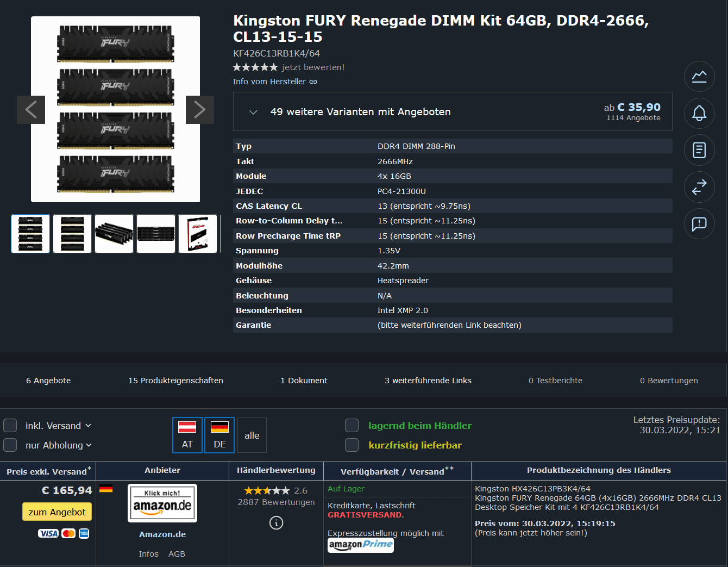Report an error with the speech bubble icon
Image resolution: width=728 pixels, height=567 pixels.
[x=699, y=223]
